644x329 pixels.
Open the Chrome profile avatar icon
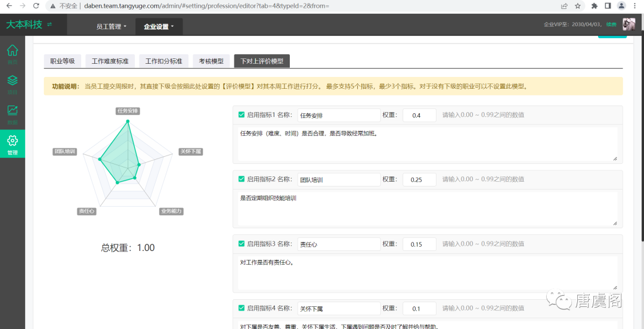click(622, 6)
